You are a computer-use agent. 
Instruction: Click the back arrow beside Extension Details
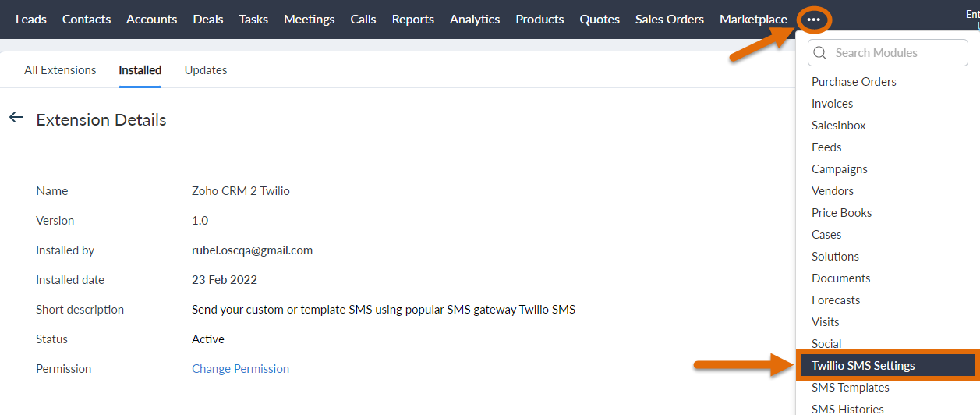pos(16,118)
